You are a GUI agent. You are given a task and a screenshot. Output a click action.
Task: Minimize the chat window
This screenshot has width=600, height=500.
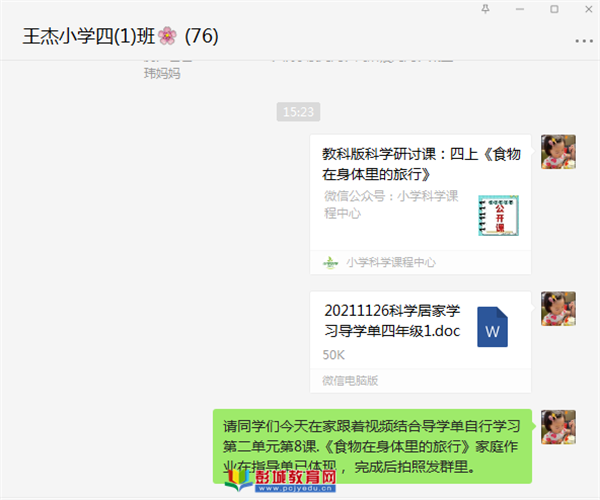click(x=520, y=9)
